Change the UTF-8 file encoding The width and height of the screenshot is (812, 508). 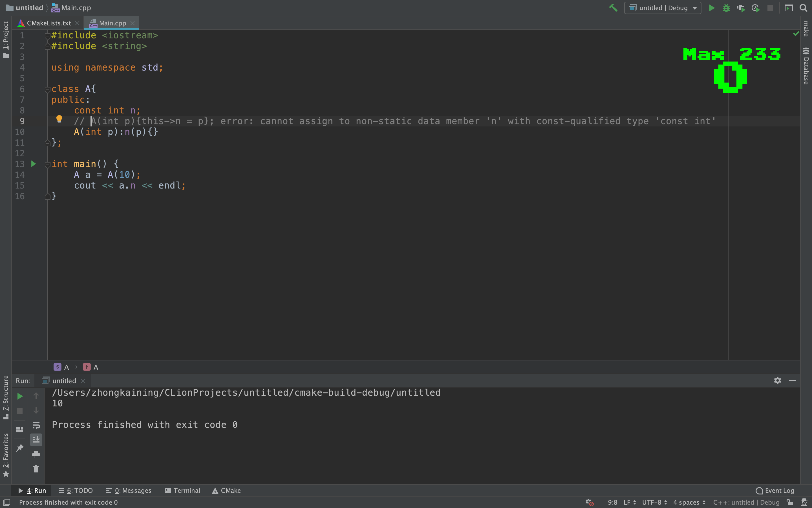pyautogui.click(x=654, y=502)
